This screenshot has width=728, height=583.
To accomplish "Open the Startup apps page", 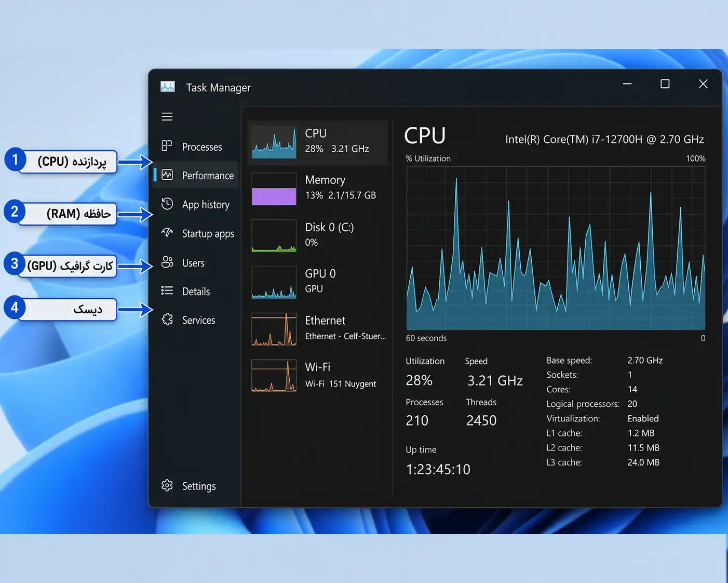I will click(x=208, y=234).
